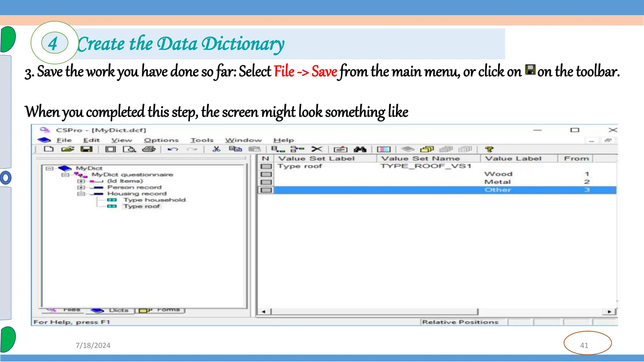Click the Open folder toolbar icon

click(x=68, y=149)
